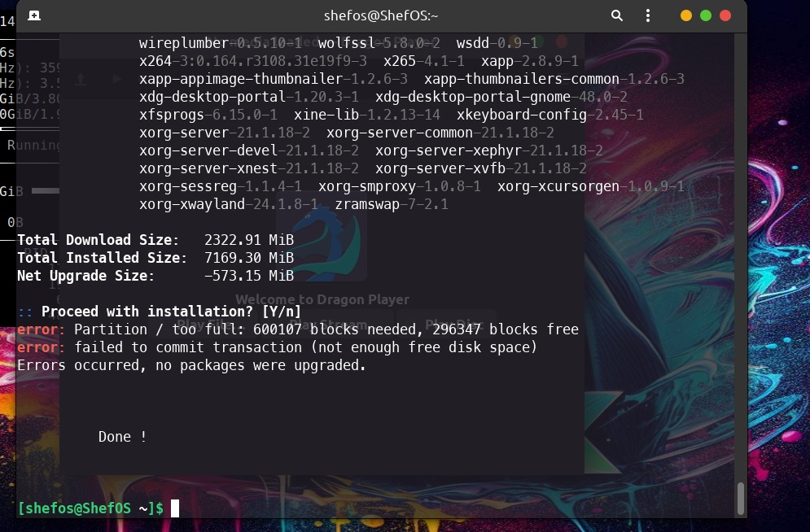
Task: Click the Net Upgrade Size line
Action: point(155,276)
